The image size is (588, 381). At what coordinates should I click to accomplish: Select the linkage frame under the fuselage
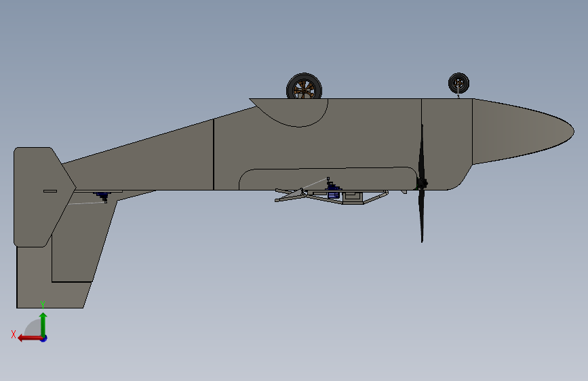[x=332, y=196]
